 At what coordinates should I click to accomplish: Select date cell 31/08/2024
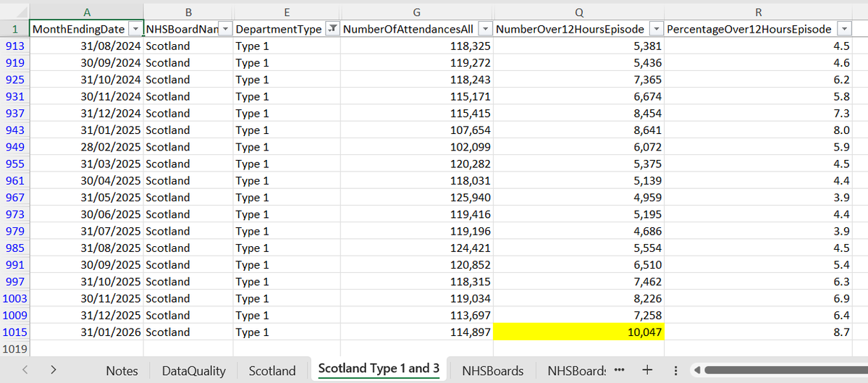click(x=86, y=46)
